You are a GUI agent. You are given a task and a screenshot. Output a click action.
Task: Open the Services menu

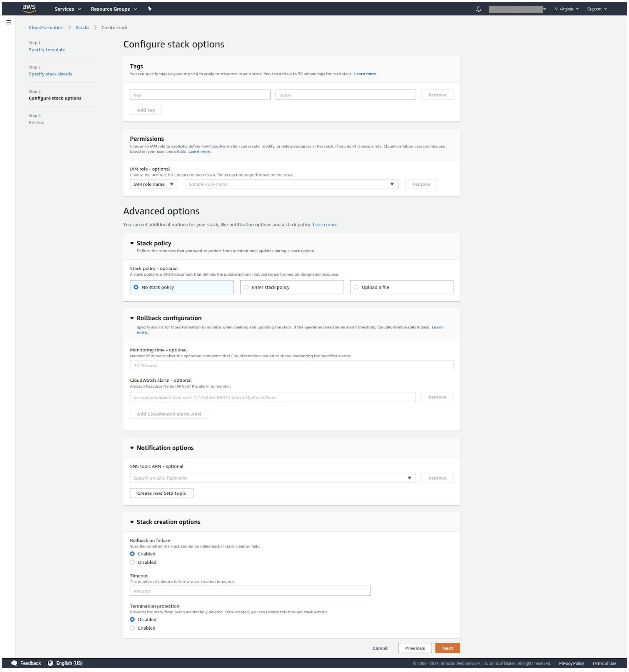[x=64, y=9]
